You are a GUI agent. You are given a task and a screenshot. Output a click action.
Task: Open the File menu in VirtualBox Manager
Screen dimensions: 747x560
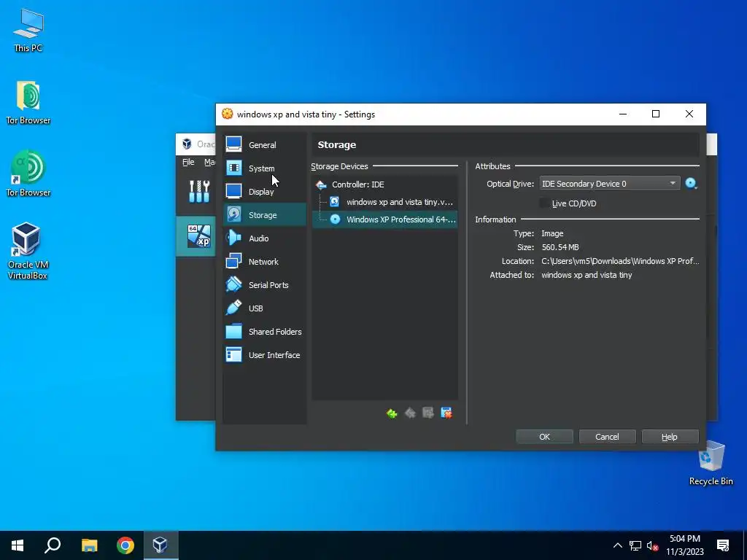pos(188,162)
